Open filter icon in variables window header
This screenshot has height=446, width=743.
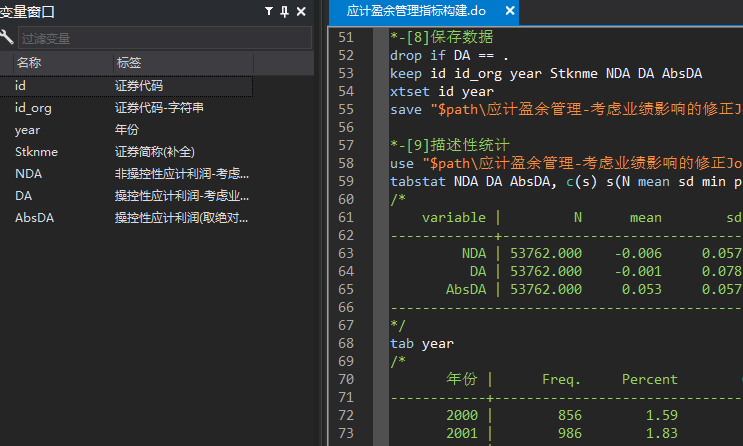pyautogui.click(x=269, y=11)
